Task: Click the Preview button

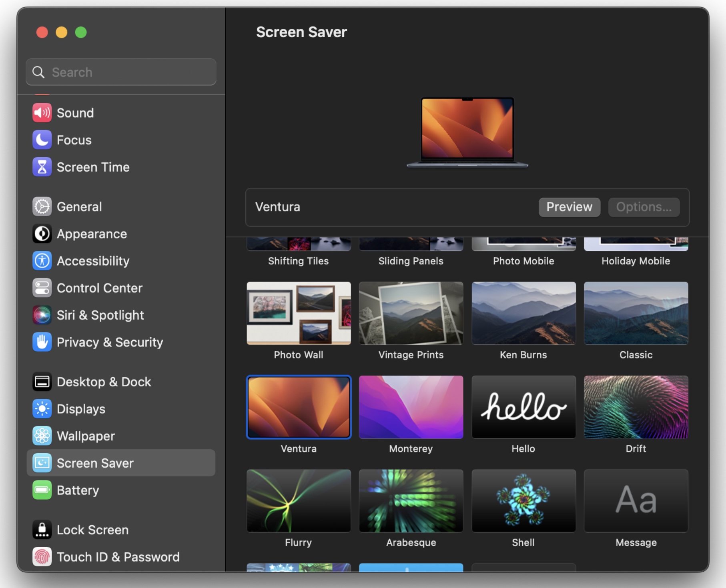Action: pos(569,207)
